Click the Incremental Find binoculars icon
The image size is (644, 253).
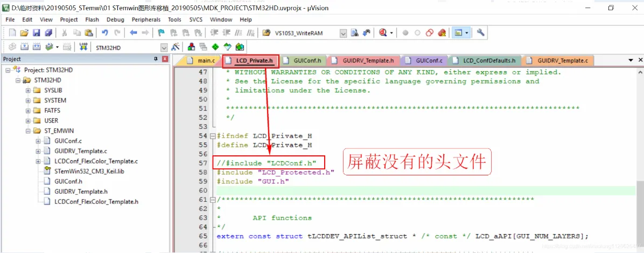point(367,32)
